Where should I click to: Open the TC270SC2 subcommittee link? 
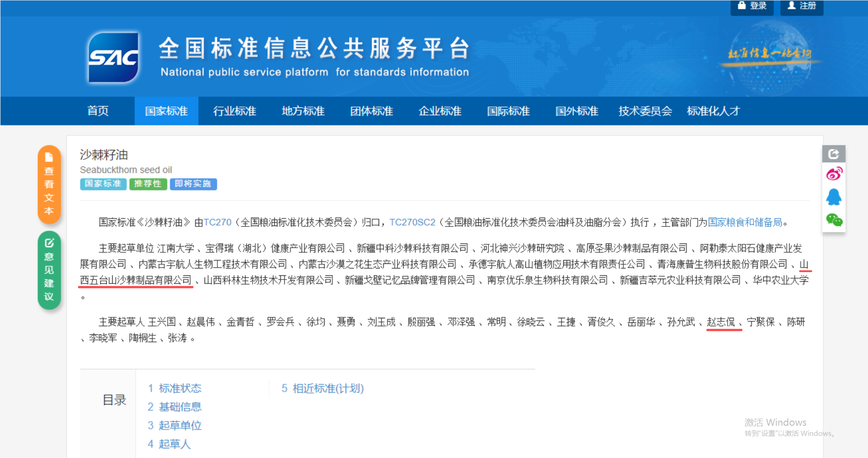click(x=412, y=222)
